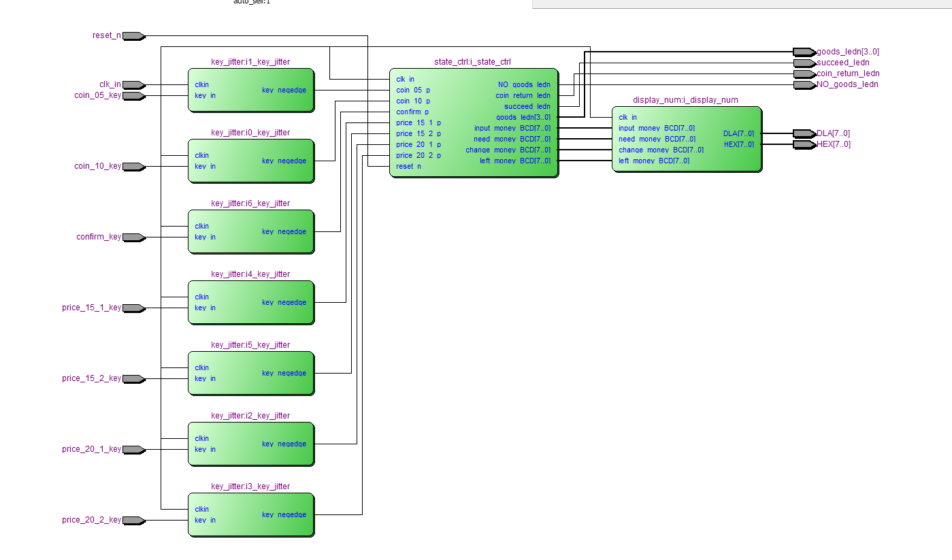Click clkin port of i1_key_jitter
952x560 pixels.
(202, 84)
